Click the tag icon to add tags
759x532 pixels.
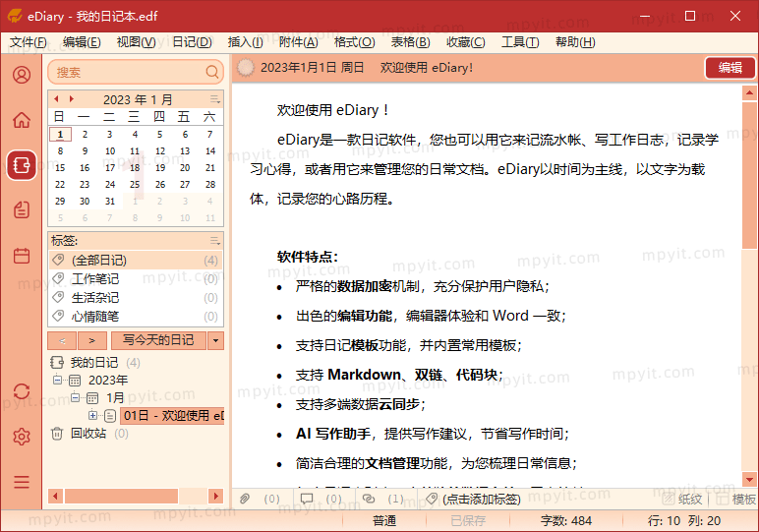(432, 499)
